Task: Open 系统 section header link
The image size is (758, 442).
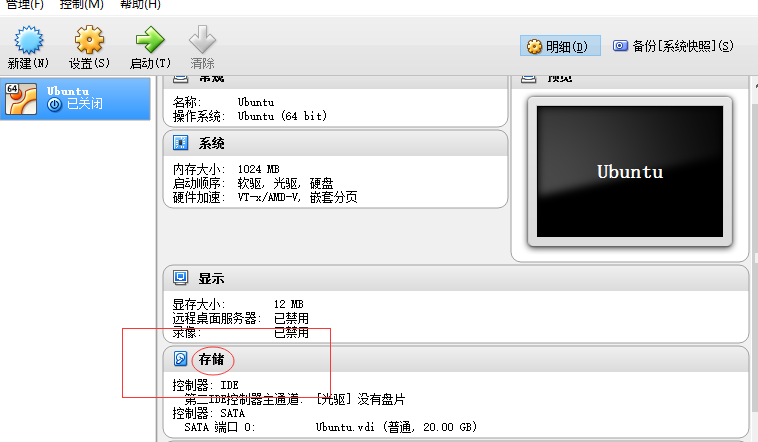Action: point(211,144)
